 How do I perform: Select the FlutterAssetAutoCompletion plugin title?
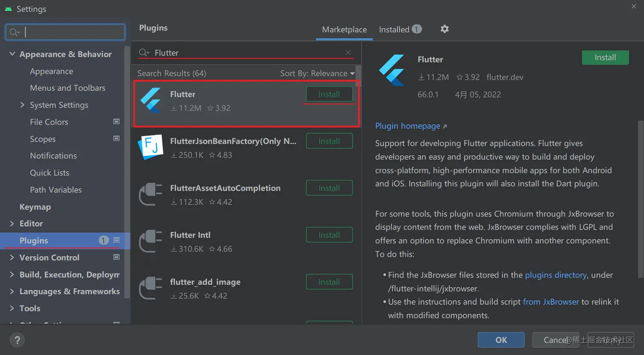pyautogui.click(x=225, y=188)
